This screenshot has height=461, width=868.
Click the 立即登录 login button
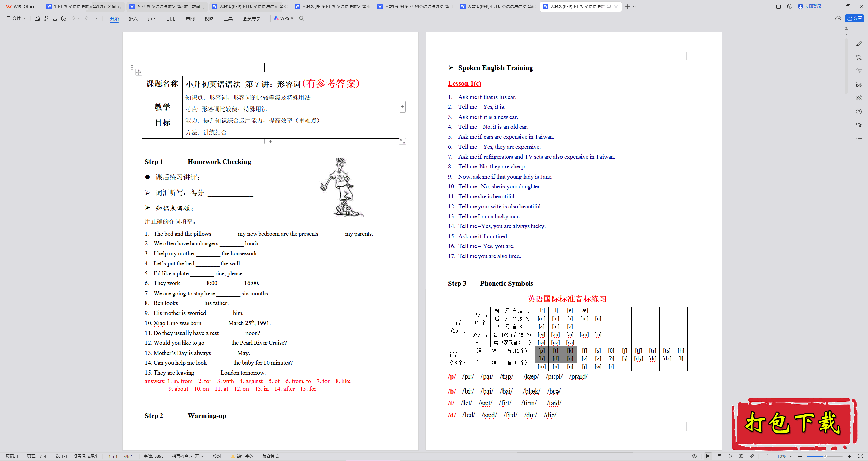810,6
